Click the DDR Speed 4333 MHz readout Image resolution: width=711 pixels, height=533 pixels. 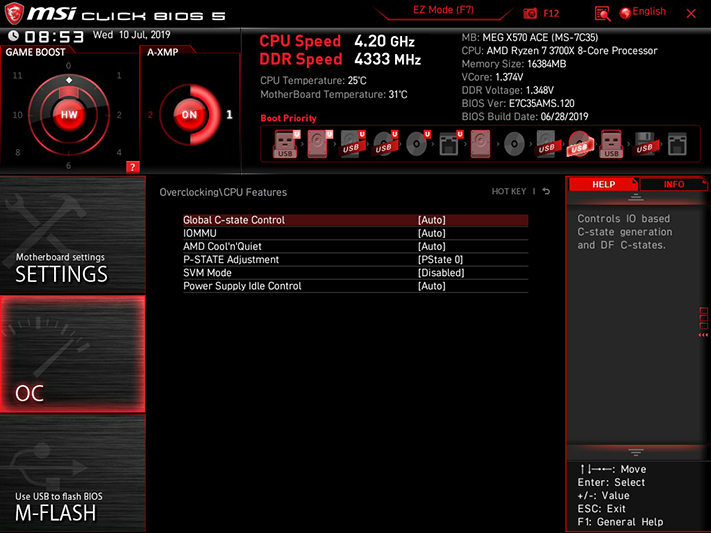(340, 59)
